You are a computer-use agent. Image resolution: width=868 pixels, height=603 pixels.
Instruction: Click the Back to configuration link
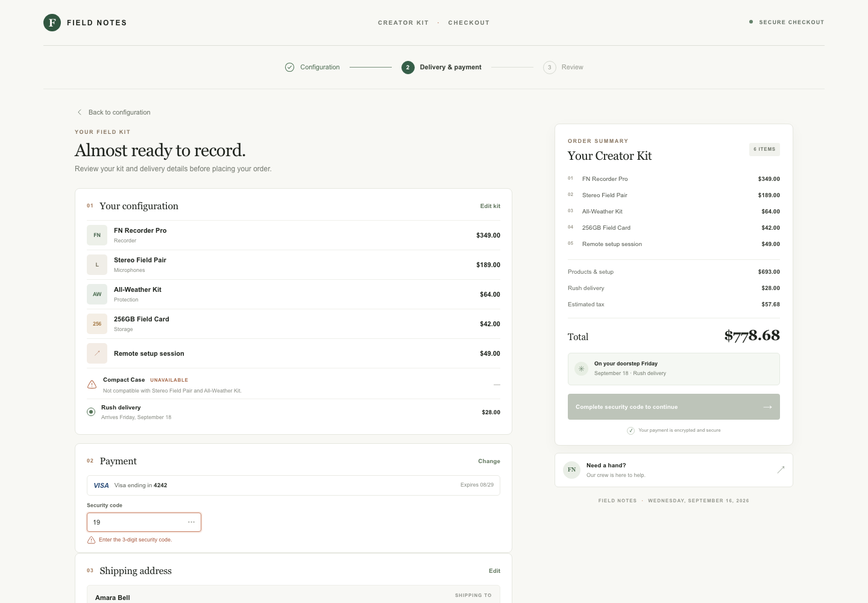pos(113,112)
